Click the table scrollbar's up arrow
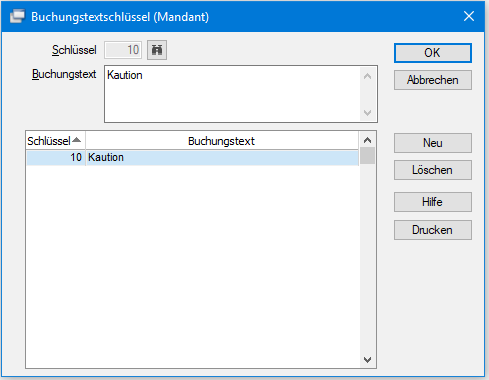Screen dimensions: 489x380 click(x=368, y=140)
